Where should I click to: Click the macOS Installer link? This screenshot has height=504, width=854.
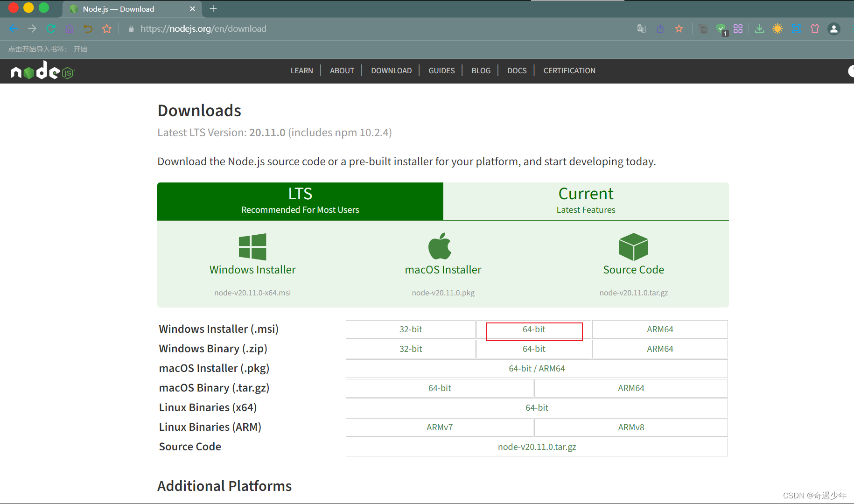443,270
